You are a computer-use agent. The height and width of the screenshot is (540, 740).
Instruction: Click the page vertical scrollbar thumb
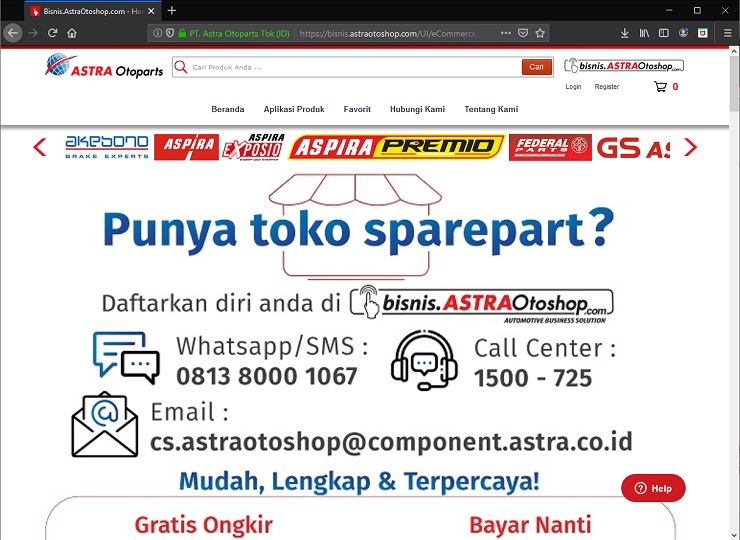pyautogui.click(x=734, y=83)
